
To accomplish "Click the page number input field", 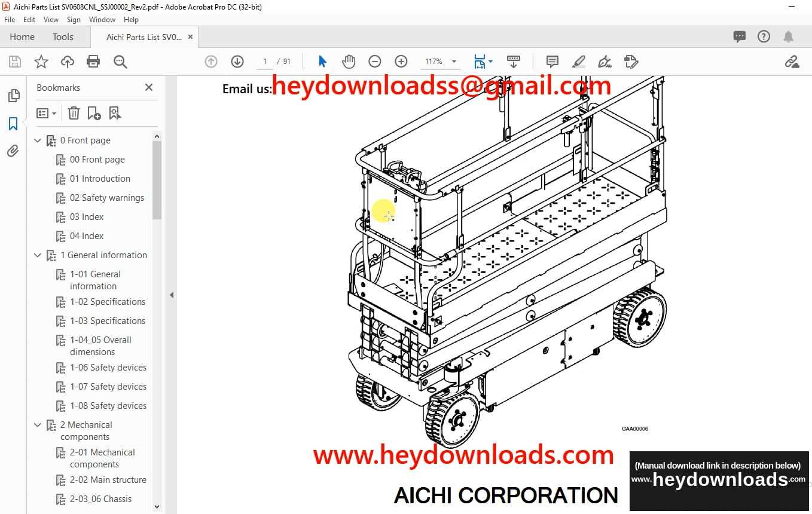I will (265, 62).
